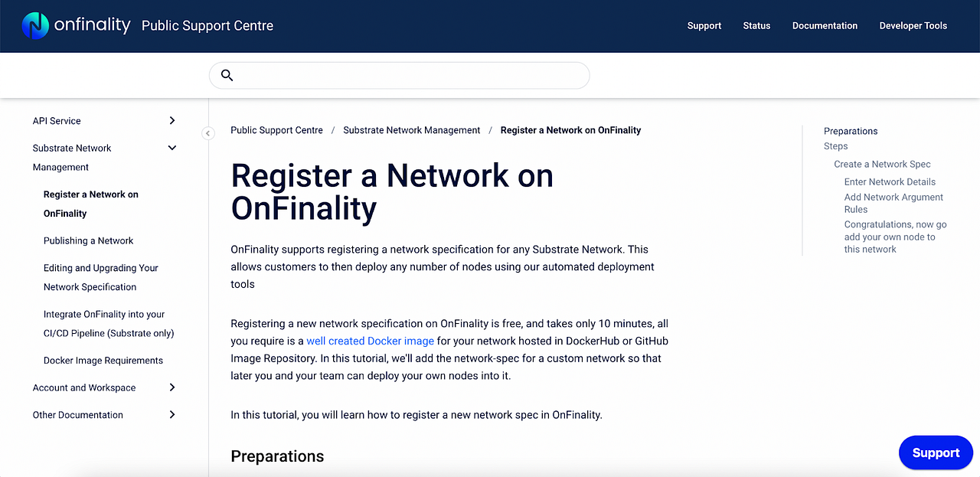Image resolution: width=980 pixels, height=477 pixels.
Task: Follow the 'well created Docker image' link
Action: [370, 341]
